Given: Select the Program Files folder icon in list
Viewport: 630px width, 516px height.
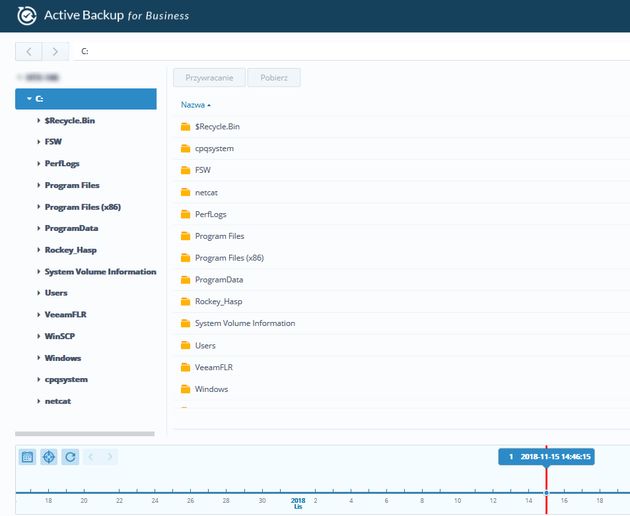Looking at the screenshot, I should tap(185, 236).
